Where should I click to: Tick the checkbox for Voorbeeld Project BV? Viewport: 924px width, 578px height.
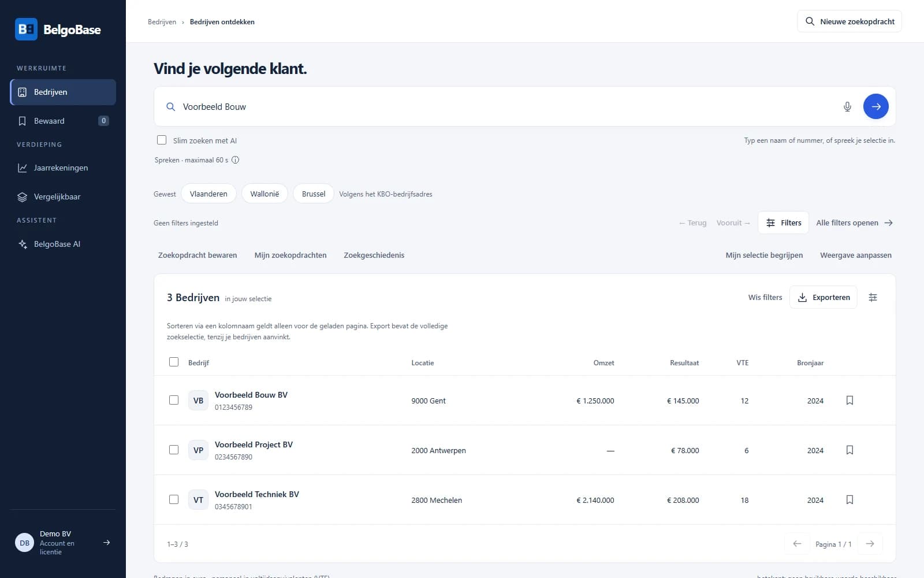174,450
